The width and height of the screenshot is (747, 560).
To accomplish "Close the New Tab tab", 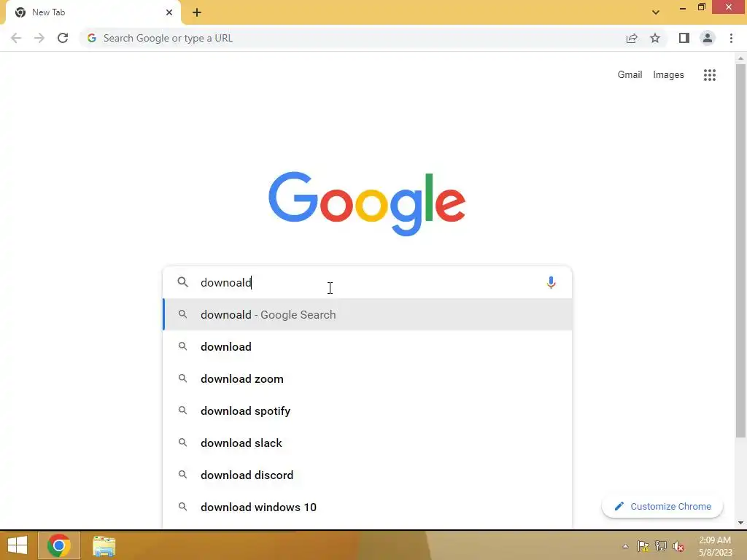I will [x=169, y=12].
